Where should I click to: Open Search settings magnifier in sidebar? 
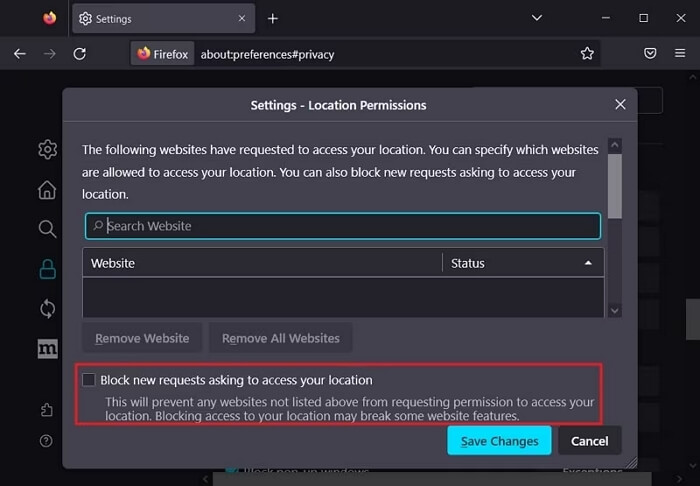tap(47, 229)
